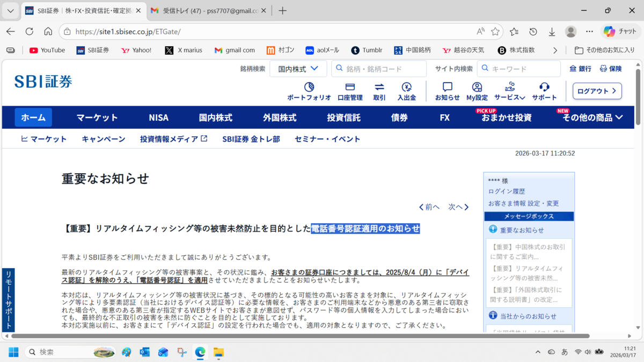Screen dimensions: 644x362
Task: Open the サポート headset icon
Action: click(544, 92)
